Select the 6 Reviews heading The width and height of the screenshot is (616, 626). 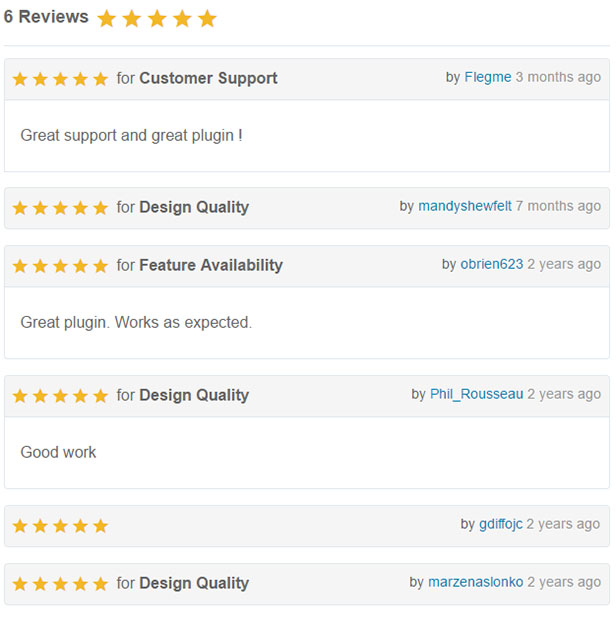pyautogui.click(x=46, y=17)
